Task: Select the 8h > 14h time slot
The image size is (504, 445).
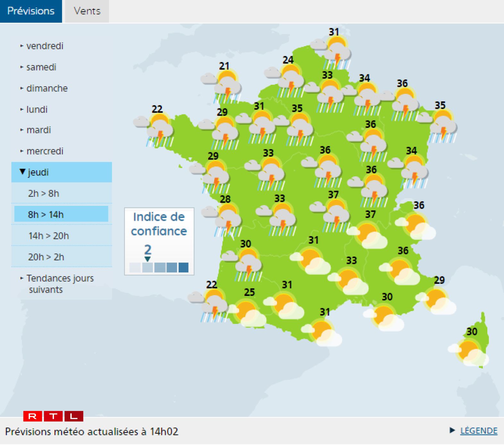Action: (61, 214)
